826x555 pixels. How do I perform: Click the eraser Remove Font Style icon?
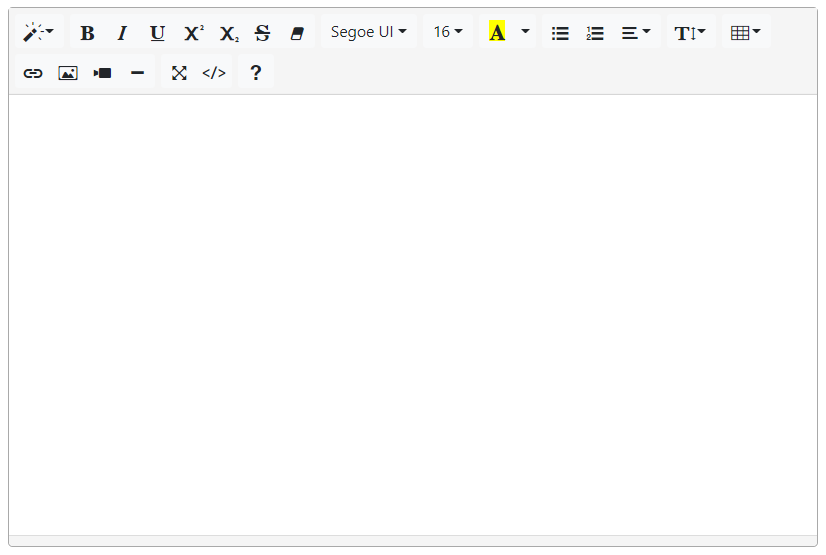[x=297, y=32]
